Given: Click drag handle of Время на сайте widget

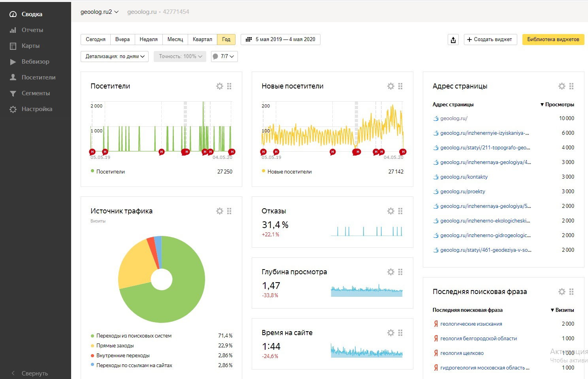Looking at the screenshot, I should (400, 333).
